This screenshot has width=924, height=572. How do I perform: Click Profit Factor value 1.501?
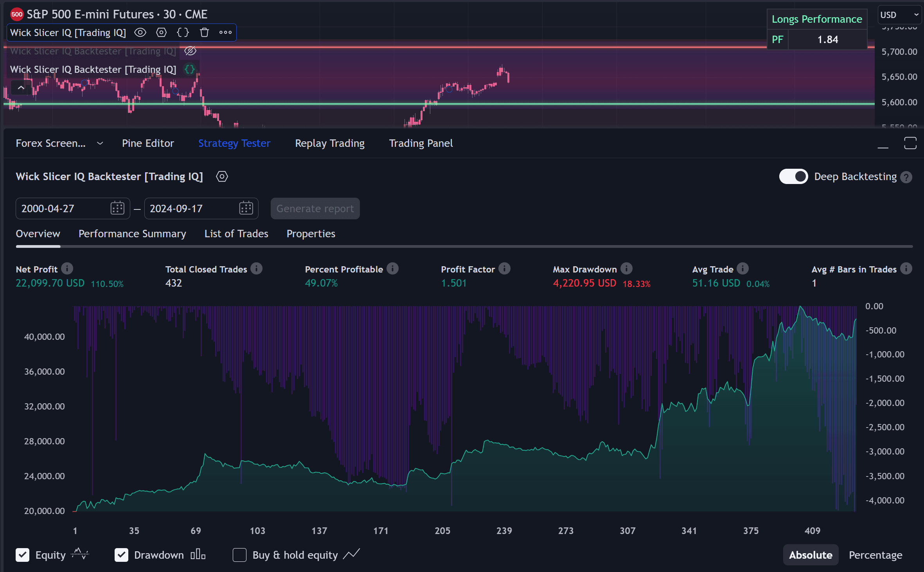(x=454, y=283)
